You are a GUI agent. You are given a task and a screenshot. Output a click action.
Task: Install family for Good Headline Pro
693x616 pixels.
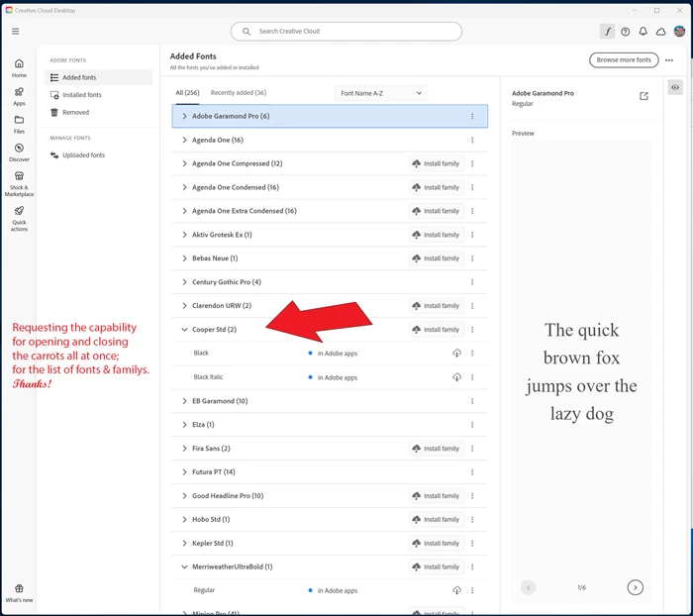pyautogui.click(x=437, y=496)
